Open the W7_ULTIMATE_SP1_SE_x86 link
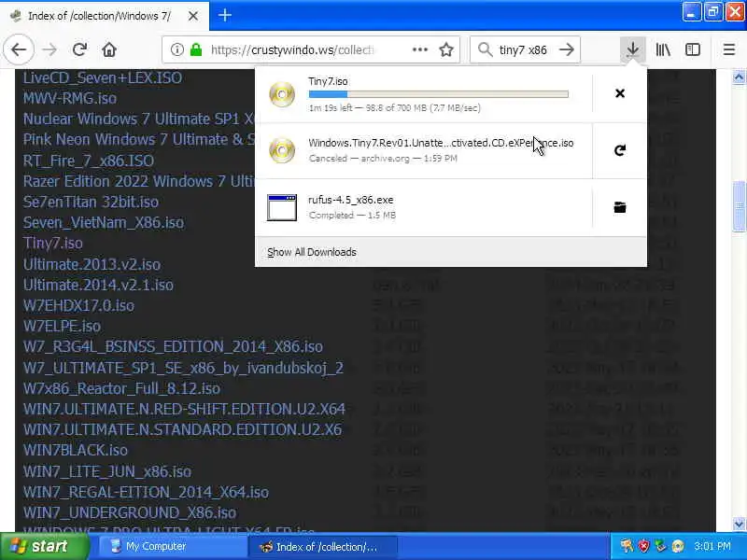Viewport: 747px width, 560px height. 183,368
